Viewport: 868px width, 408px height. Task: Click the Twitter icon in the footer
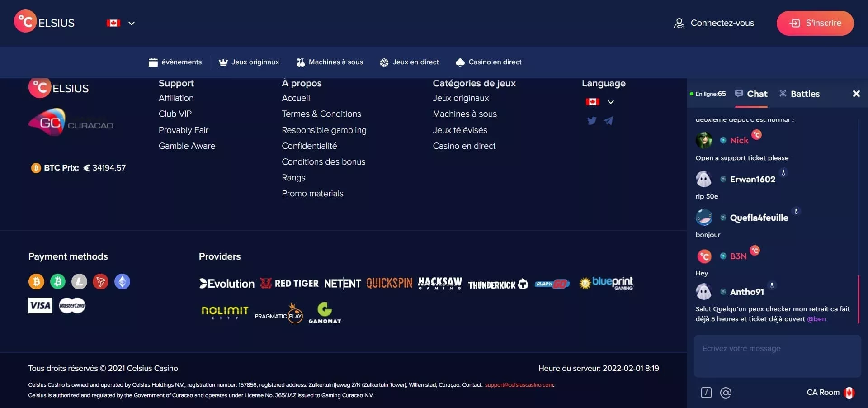click(591, 121)
